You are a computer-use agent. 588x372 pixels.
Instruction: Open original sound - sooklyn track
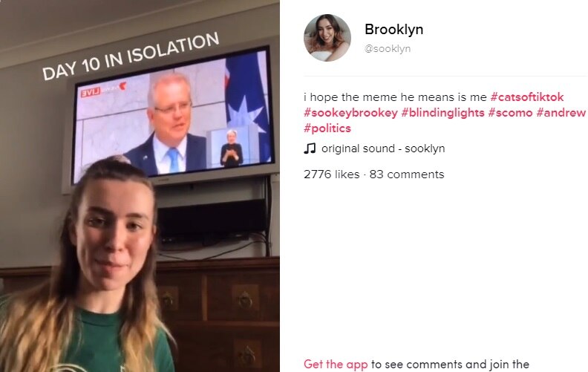pos(383,149)
